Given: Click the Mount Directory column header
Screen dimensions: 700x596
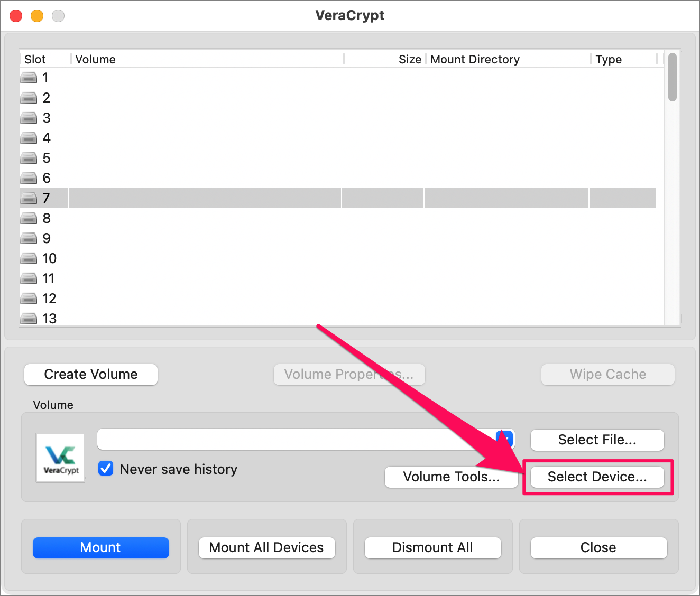Looking at the screenshot, I should click(x=474, y=59).
